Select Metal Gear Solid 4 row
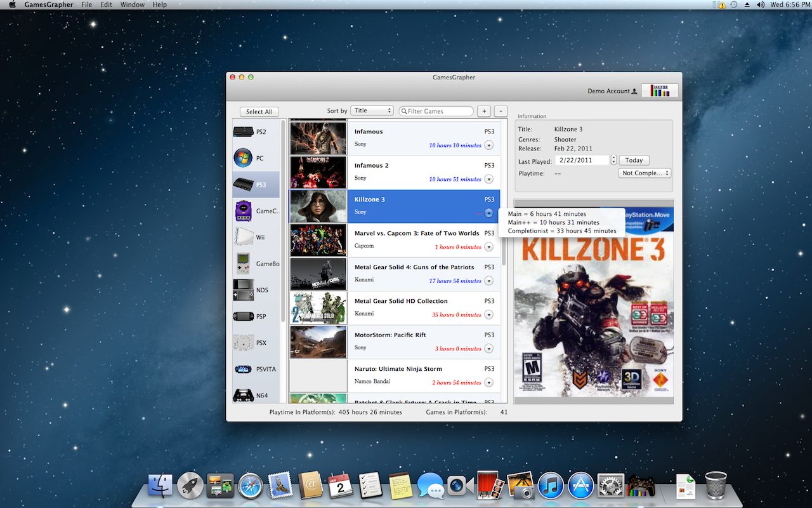 395,274
